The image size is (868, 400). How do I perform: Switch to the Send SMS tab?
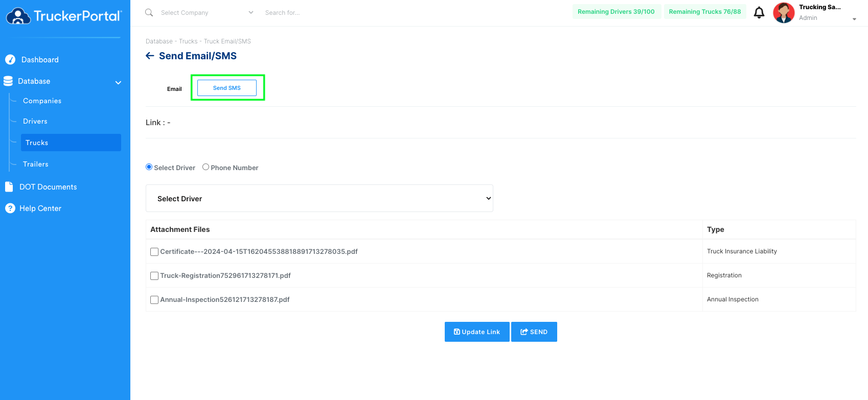click(x=227, y=88)
